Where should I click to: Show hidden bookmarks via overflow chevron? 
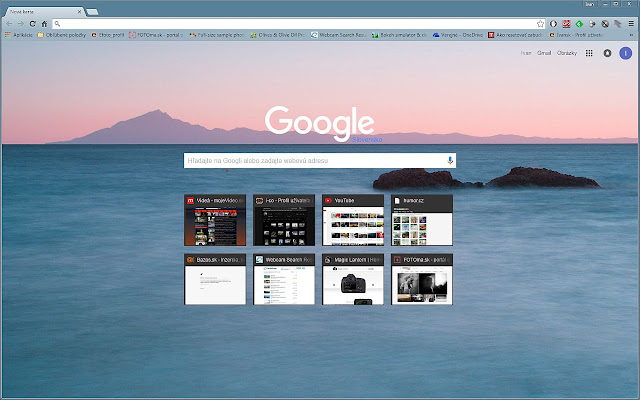coord(631,35)
